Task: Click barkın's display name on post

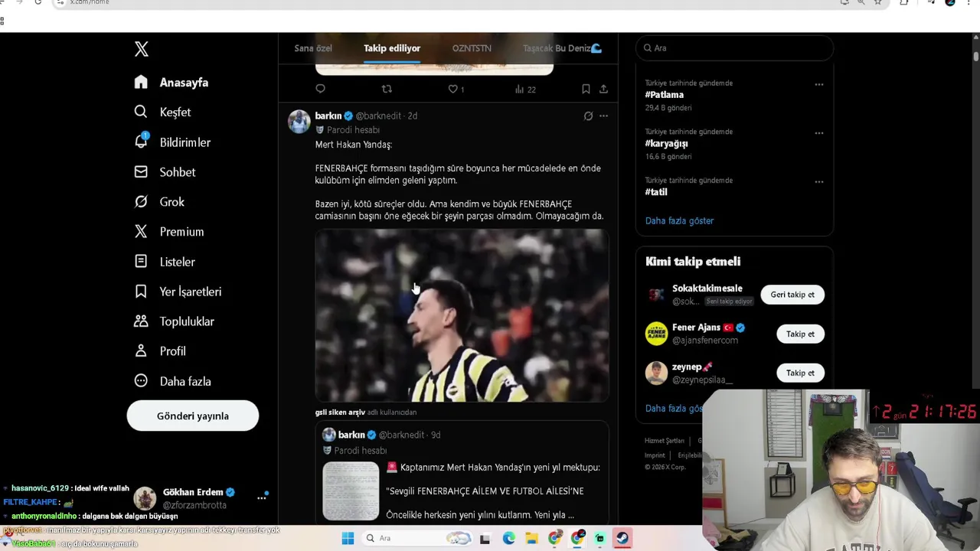Action: (328, 116)
